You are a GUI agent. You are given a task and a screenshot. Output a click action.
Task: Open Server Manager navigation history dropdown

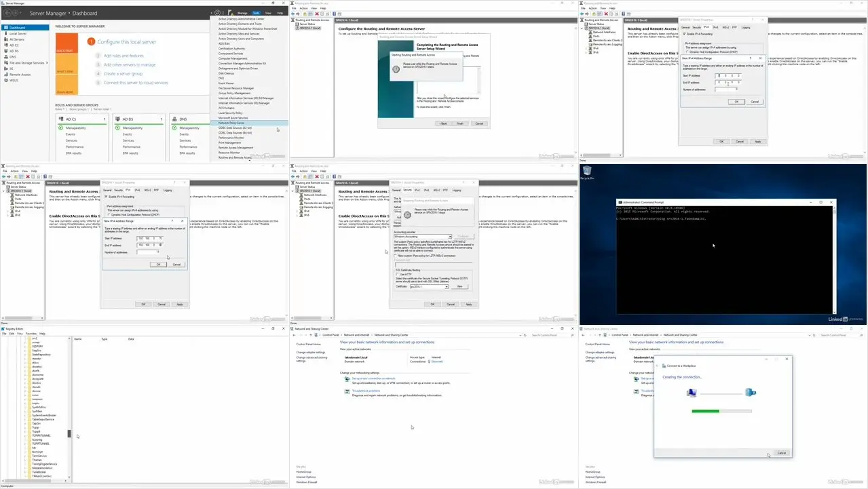click(20, 13)
